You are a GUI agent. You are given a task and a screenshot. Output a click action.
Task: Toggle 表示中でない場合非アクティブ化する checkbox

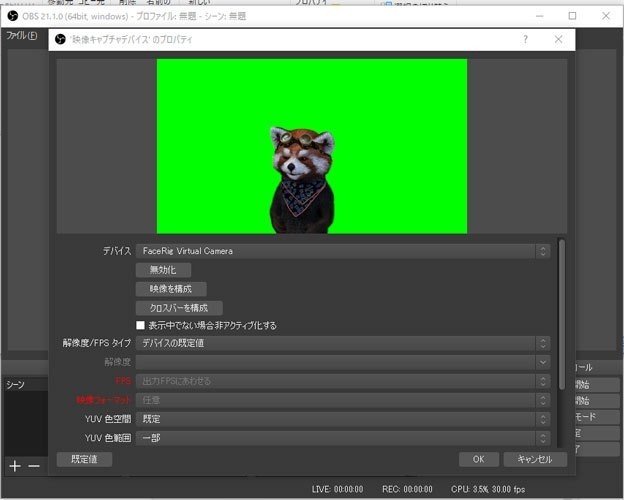[x=140, y=325]
